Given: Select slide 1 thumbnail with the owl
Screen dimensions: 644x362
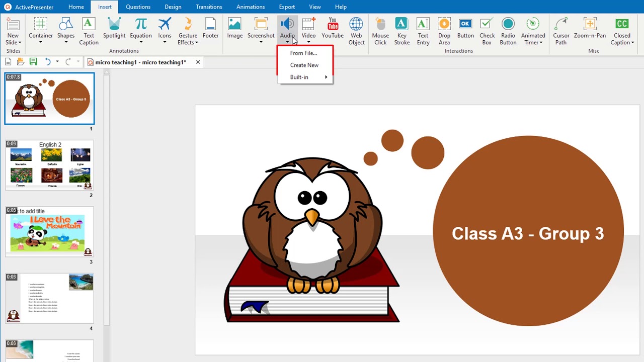Looking at the screenshot, I should (x=49, y=99).
